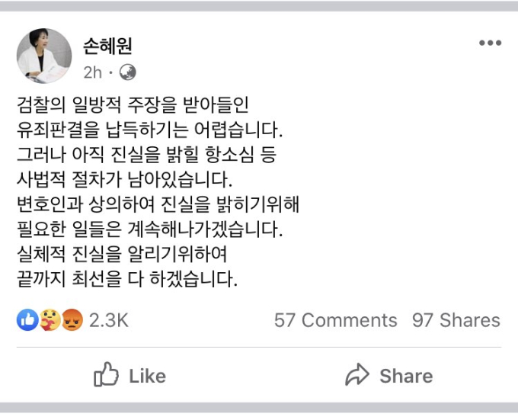
Task: Click the Share text label
Action: point(406,377)
